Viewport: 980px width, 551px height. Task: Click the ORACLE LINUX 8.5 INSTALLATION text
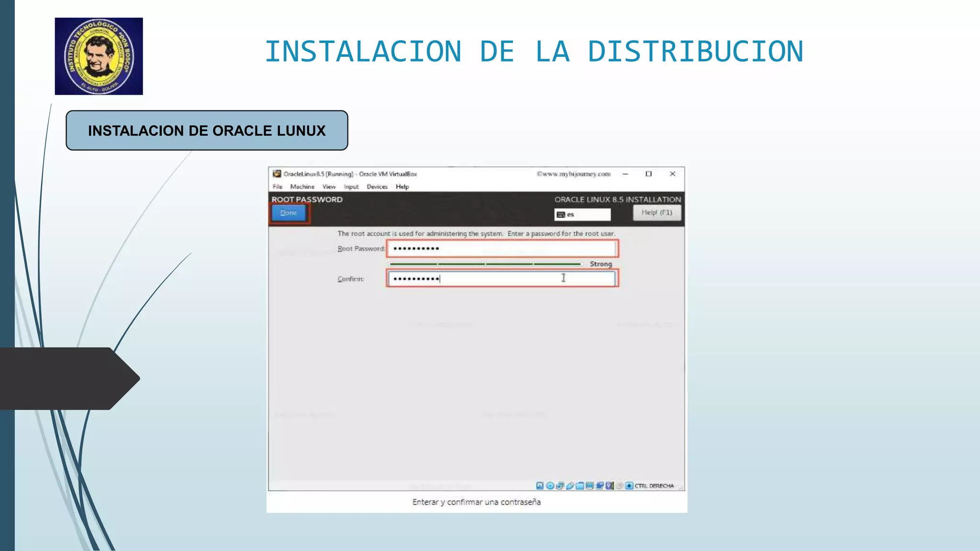click(x=618, y=199)
